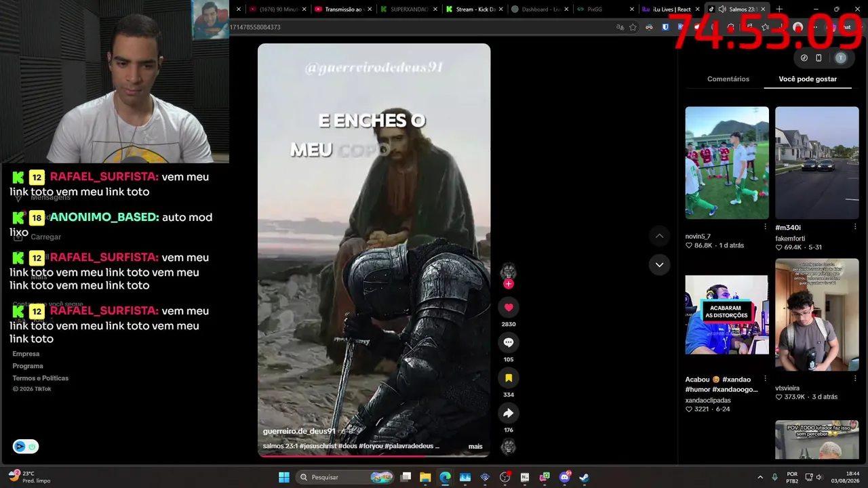
Task: Select the Você pode gostar tab
Action: [808, 79]
